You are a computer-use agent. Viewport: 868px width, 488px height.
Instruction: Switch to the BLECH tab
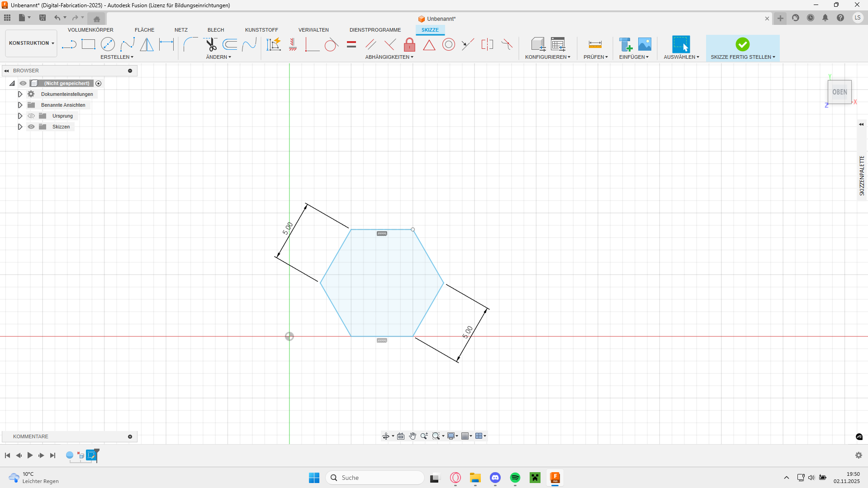[216, 30]
